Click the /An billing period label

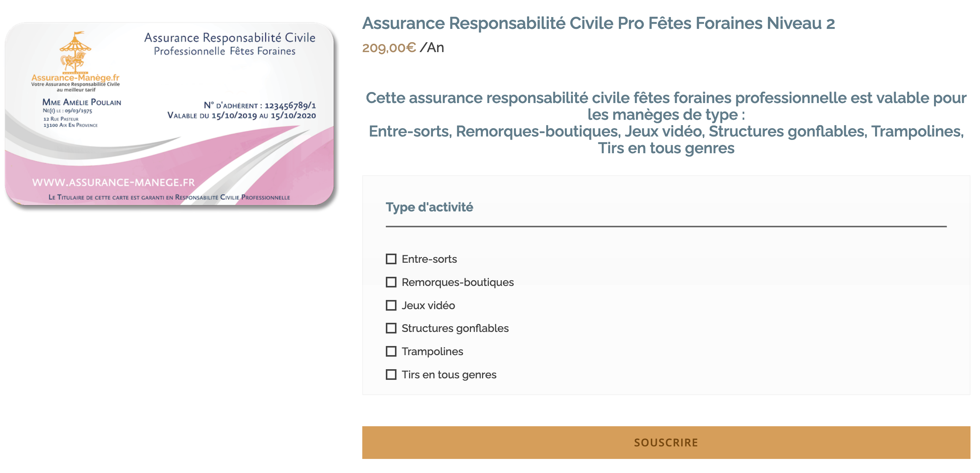[433, 48]
